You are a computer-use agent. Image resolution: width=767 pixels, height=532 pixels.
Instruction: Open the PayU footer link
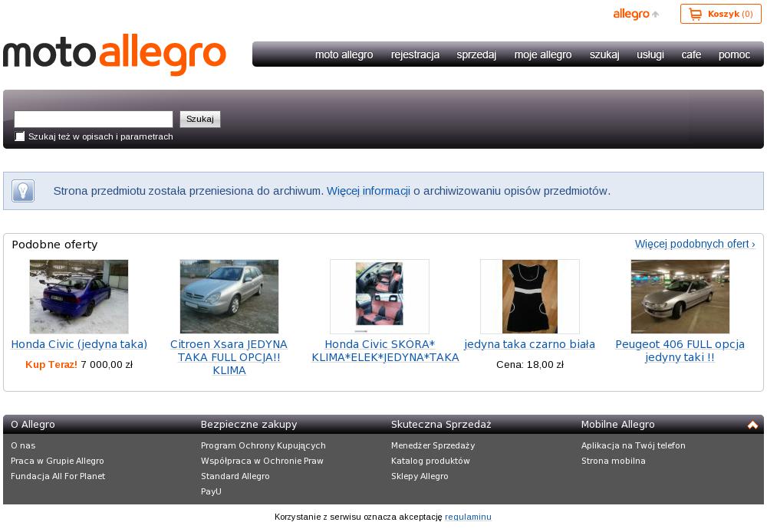[211, 491]
